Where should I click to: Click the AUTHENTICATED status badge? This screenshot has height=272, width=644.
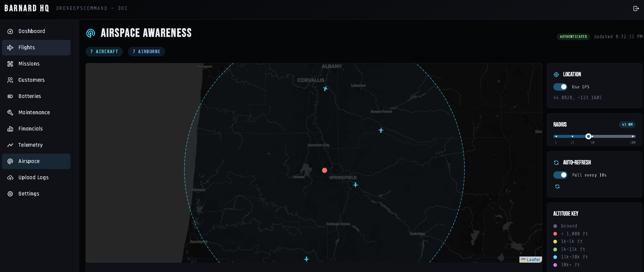(x=573, y=37)
